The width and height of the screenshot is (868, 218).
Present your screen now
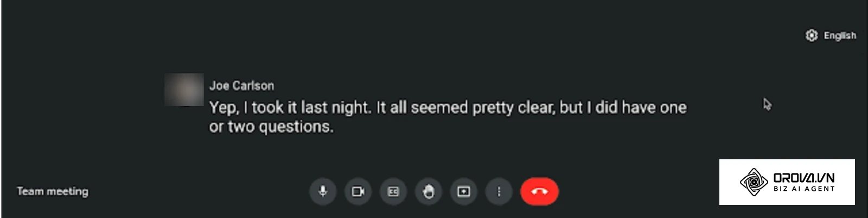coord(464,191)
